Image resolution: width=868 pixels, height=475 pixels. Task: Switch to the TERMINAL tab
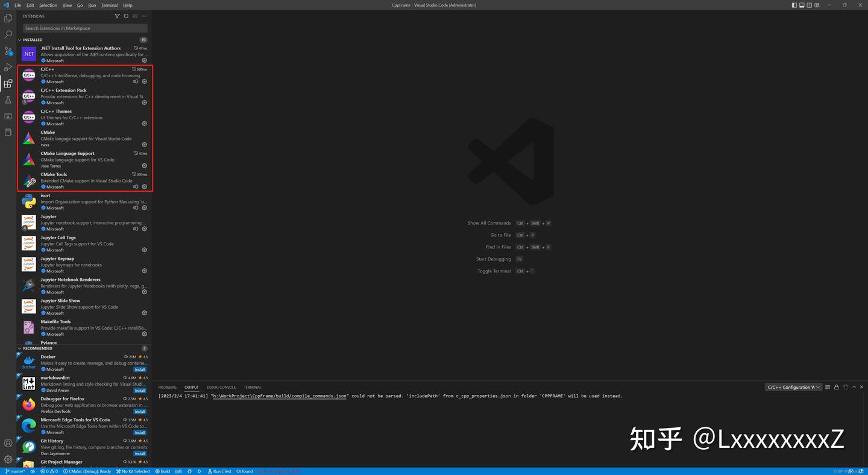252,387
